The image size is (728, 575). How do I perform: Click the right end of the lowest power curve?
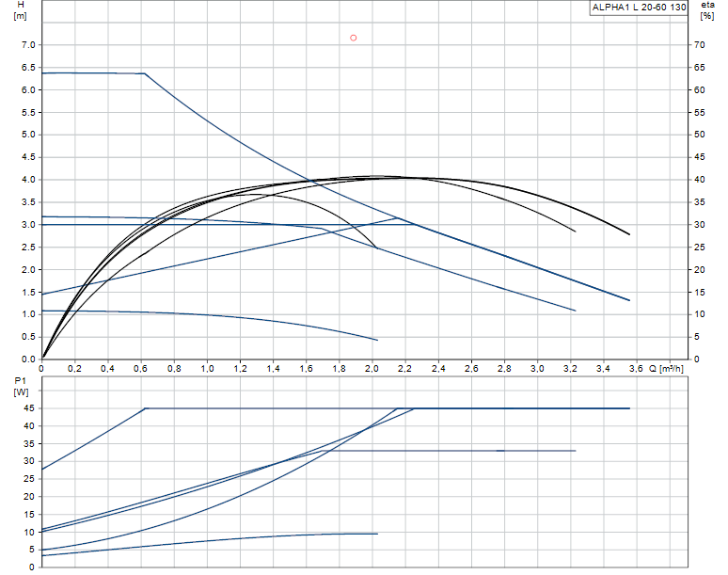click(x=376, y=534)
